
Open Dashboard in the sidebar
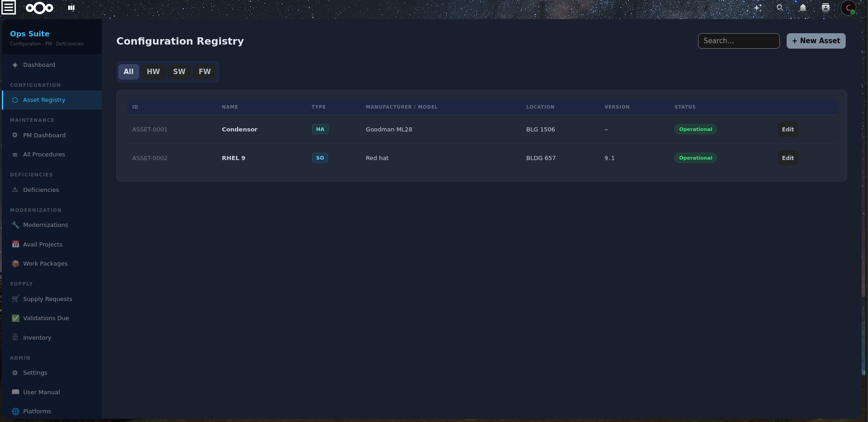click(x=52, y=65)
